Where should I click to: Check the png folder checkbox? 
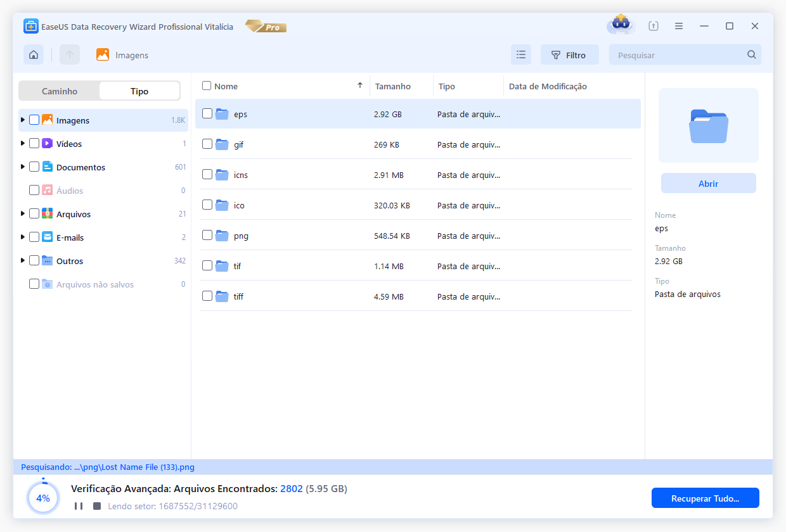[x=207, y=235]
